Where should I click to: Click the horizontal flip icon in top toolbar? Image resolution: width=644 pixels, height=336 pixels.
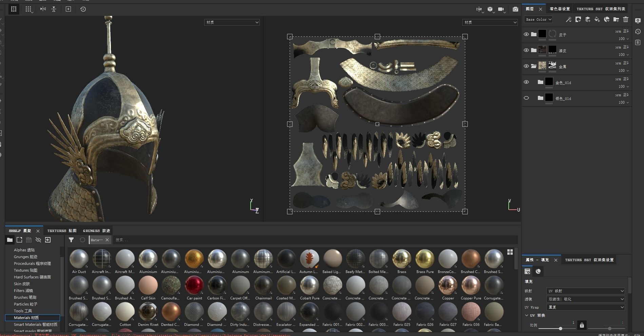(x=43, y=9)
